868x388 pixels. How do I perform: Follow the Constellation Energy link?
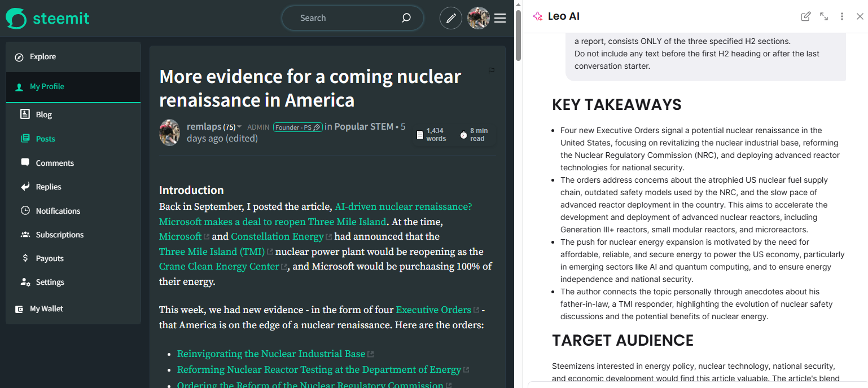click(278, 236)
